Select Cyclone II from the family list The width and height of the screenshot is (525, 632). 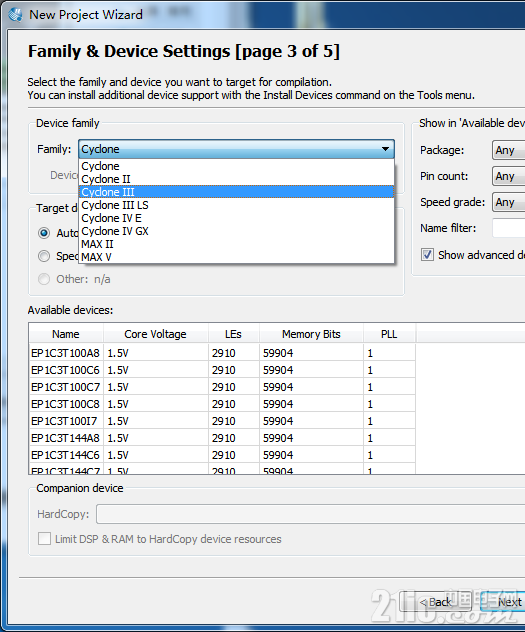(236, 179)
